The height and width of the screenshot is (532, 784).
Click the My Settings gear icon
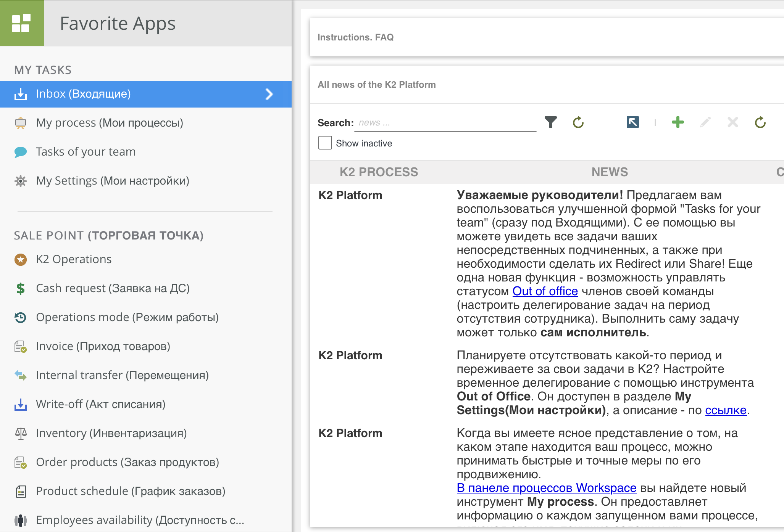21,181
